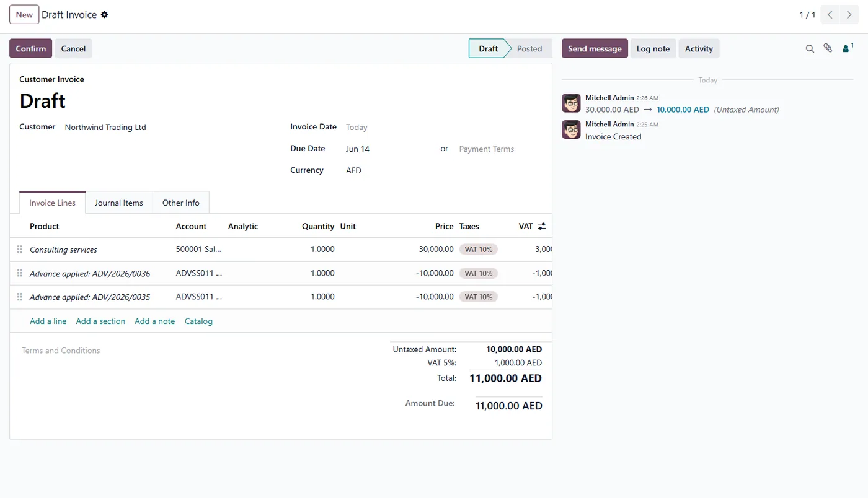
Task: Click VAT 10% tag on ADV/2026/0035 line
Action: coord(478,297)
